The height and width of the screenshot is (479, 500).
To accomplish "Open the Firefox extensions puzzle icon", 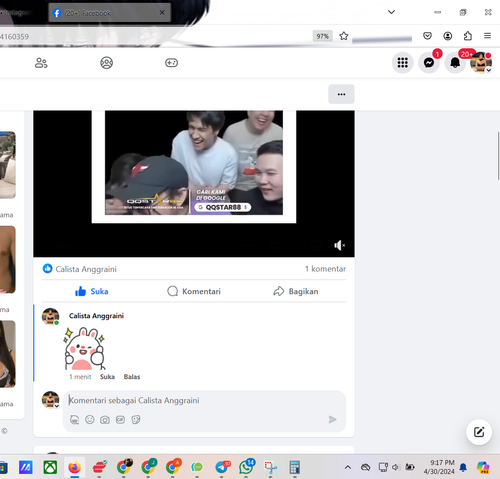I will click(468, 36).
